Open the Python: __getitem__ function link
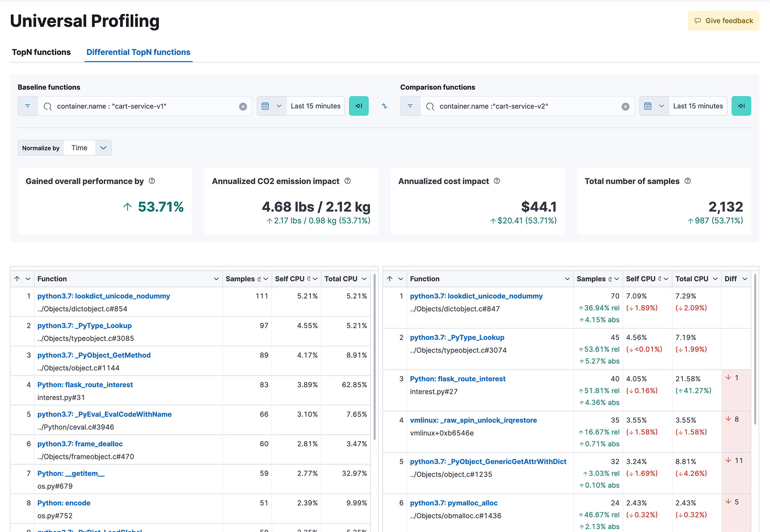The image size is (770, 532). tap(71, 474)
